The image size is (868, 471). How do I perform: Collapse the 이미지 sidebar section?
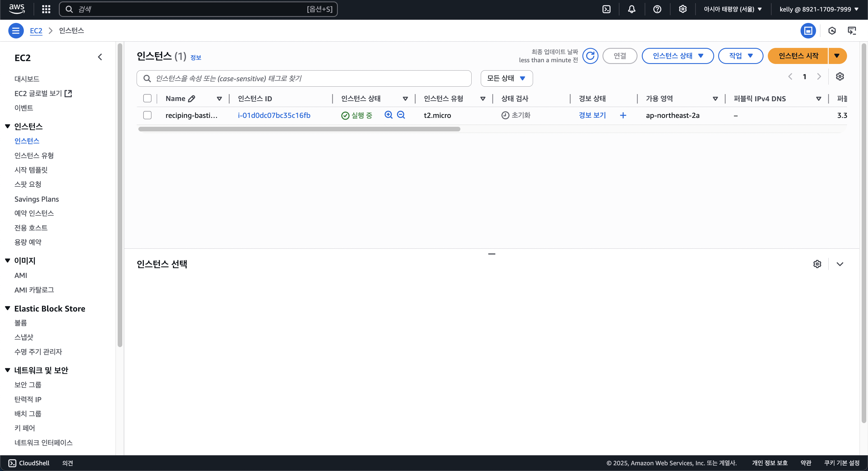click(8, 260)
